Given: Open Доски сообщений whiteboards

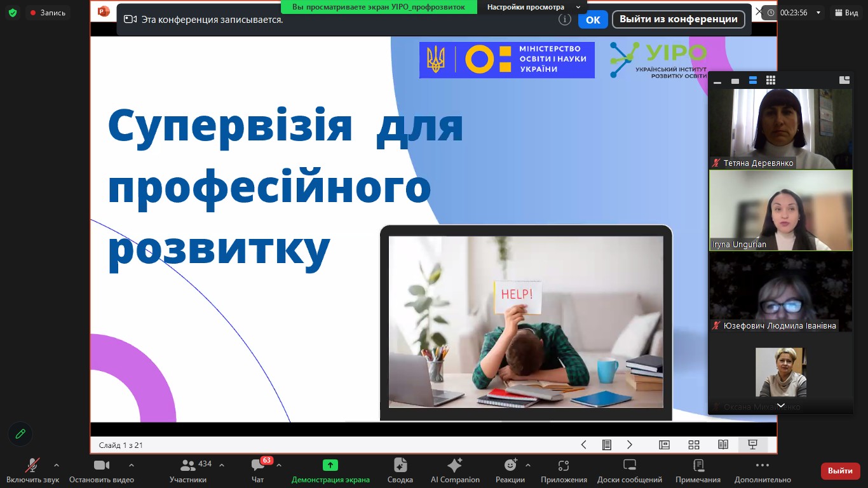Looking at the screenshot, I should click(x=629, y=470).
